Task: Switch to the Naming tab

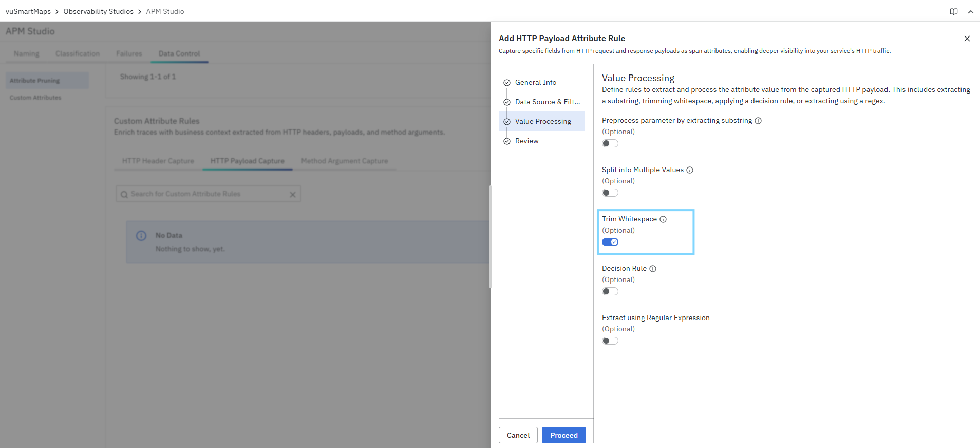Action: (27, 53)
